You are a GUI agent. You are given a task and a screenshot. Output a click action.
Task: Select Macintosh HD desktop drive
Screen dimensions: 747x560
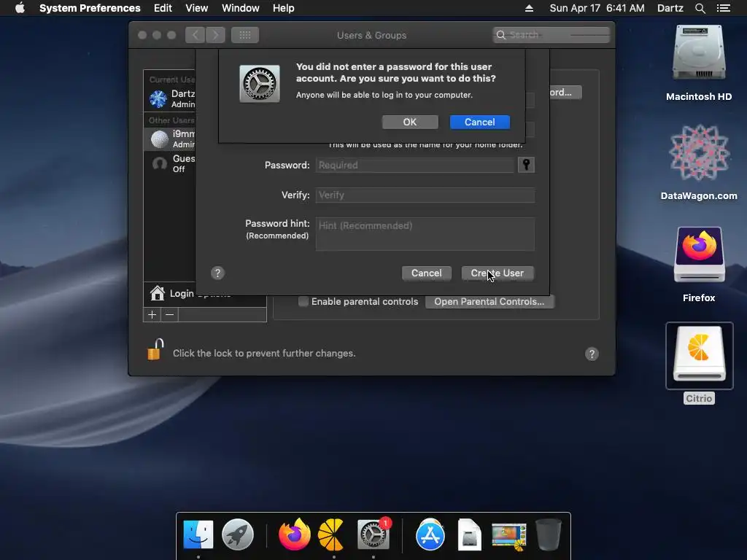click(x=699, y=53)
